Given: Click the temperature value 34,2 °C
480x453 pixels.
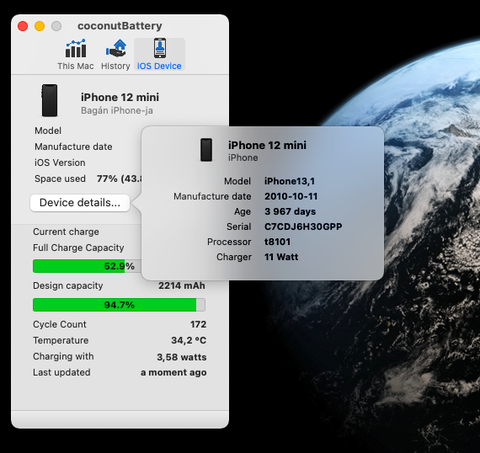Looking at the screenshot, I should click(189, 340).
